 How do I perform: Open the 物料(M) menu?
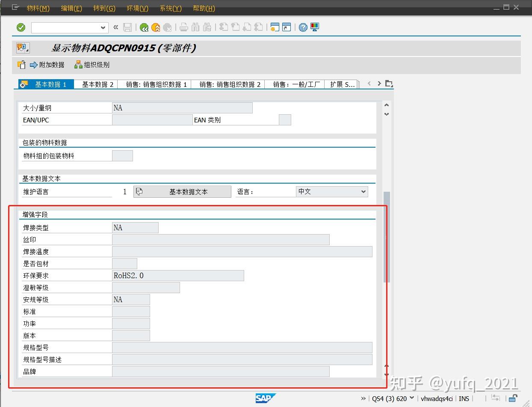click(x=38, y=8)
